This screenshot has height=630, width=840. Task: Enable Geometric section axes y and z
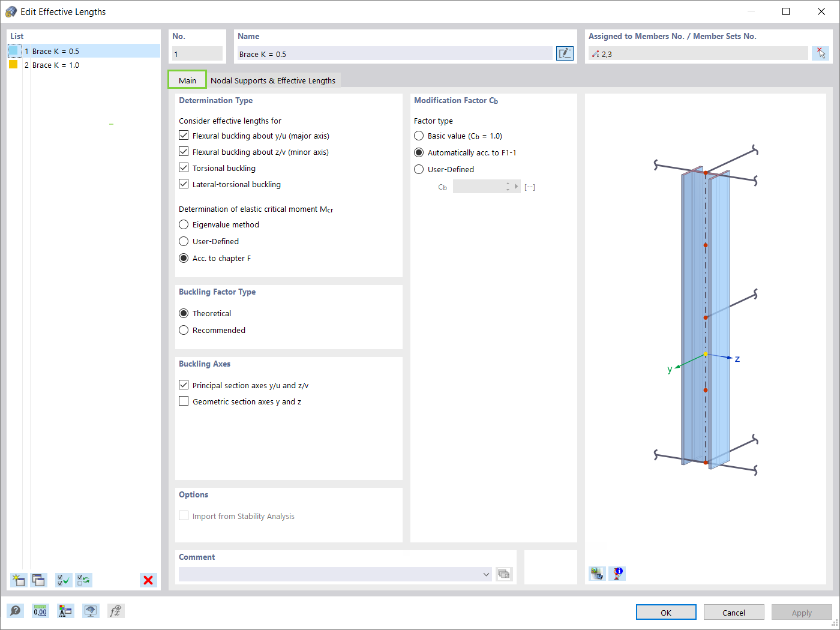pyautogui.click(x=184, y=401)
